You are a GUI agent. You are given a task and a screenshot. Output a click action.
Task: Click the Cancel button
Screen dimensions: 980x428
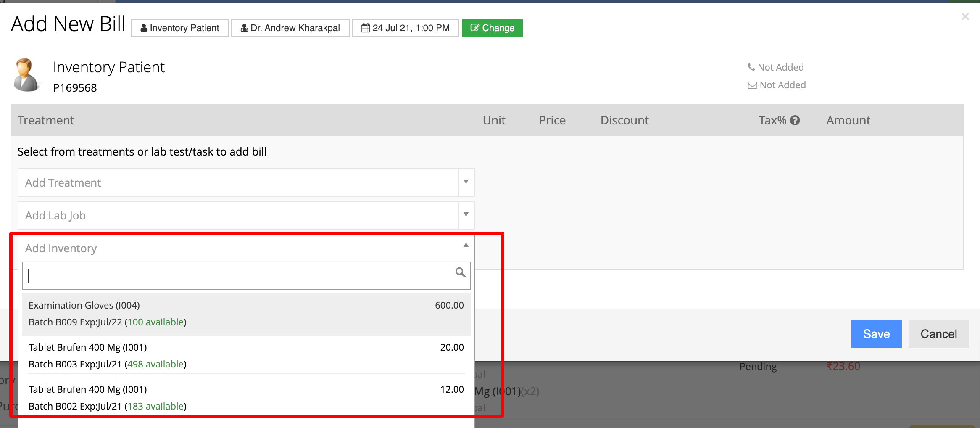939,334
